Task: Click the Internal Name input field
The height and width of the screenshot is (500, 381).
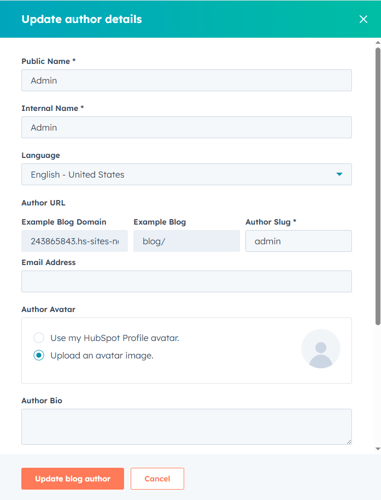Action: (x=186, y=127)
